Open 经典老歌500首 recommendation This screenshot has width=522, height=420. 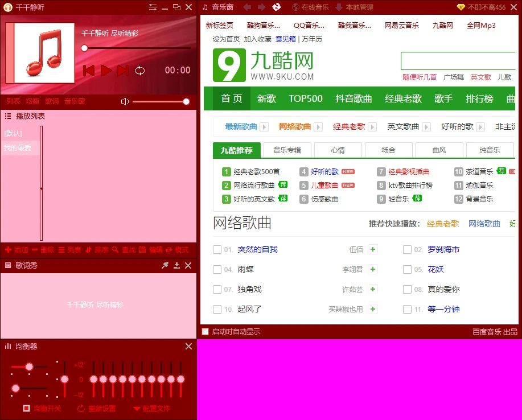pos(257,172)
